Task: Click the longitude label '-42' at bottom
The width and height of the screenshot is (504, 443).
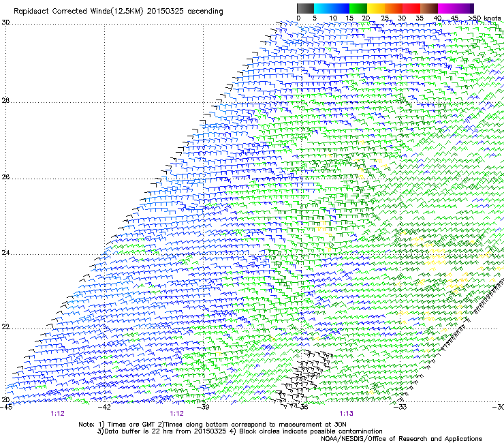Action: [104, 408]
